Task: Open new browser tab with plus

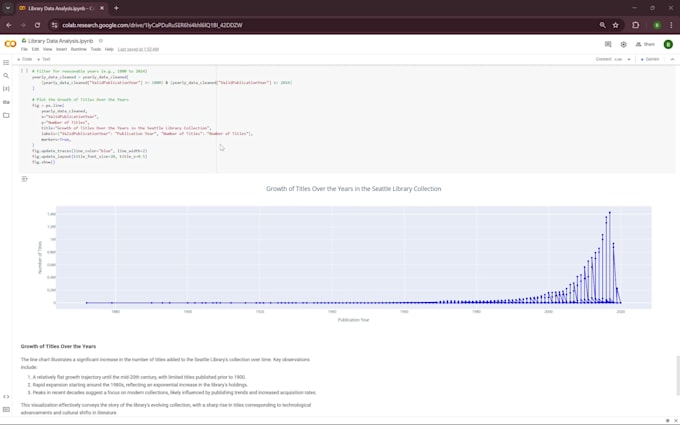Action: pyautogui.click(x=116, y=8)
